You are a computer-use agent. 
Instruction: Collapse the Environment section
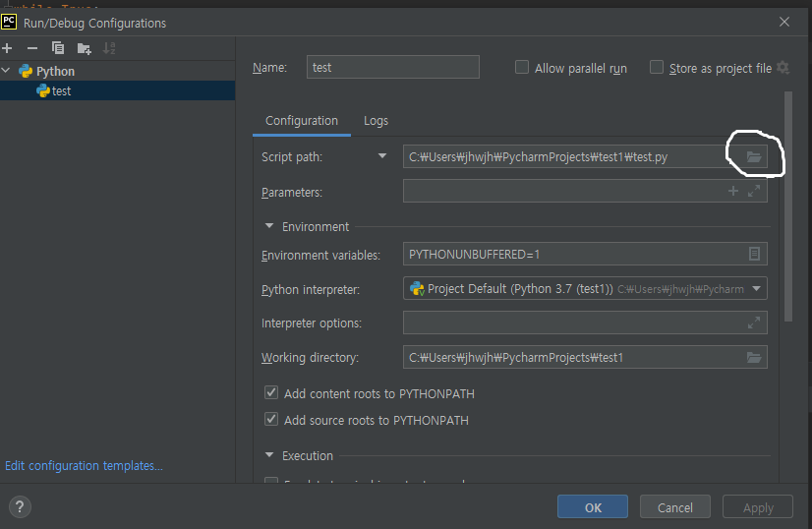click(x=269, y=226)
